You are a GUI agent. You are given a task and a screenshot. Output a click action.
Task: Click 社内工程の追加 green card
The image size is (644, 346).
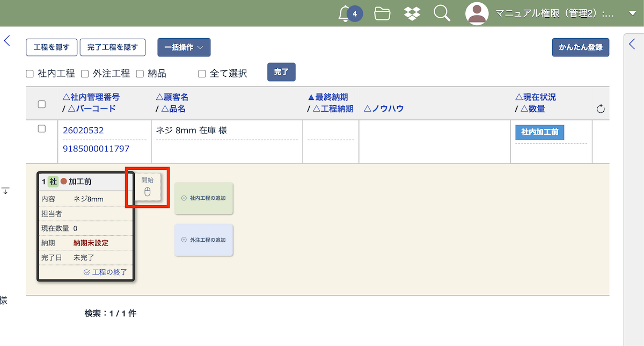point(204,198)
